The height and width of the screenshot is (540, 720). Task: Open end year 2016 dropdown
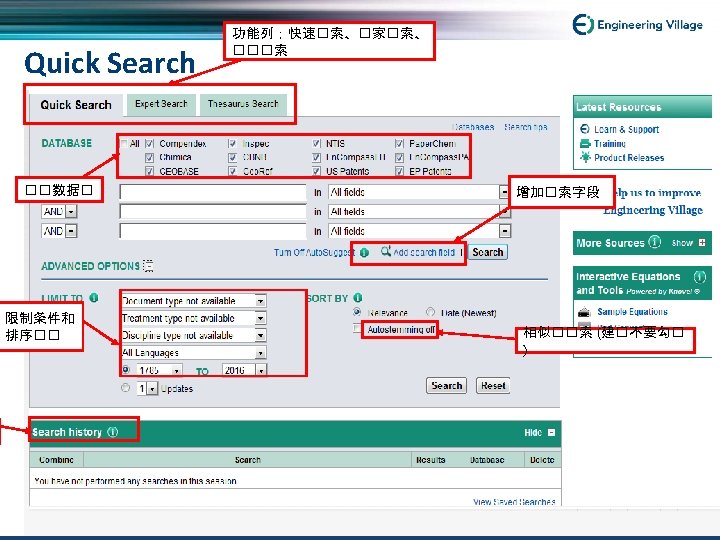coord(261,370)
